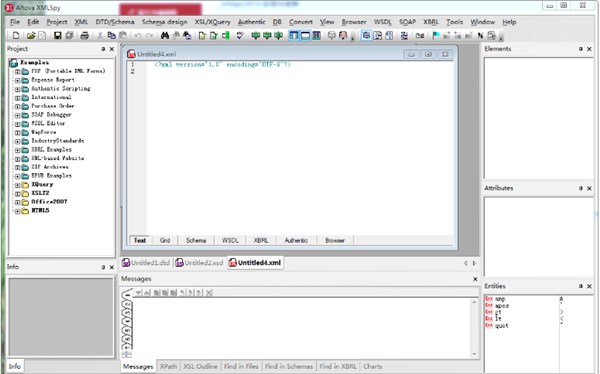Click messages toolbar down-arrow filter icon
Image resolution: width=600 pixels, height=374 pixels.
(x=139, y=293)
